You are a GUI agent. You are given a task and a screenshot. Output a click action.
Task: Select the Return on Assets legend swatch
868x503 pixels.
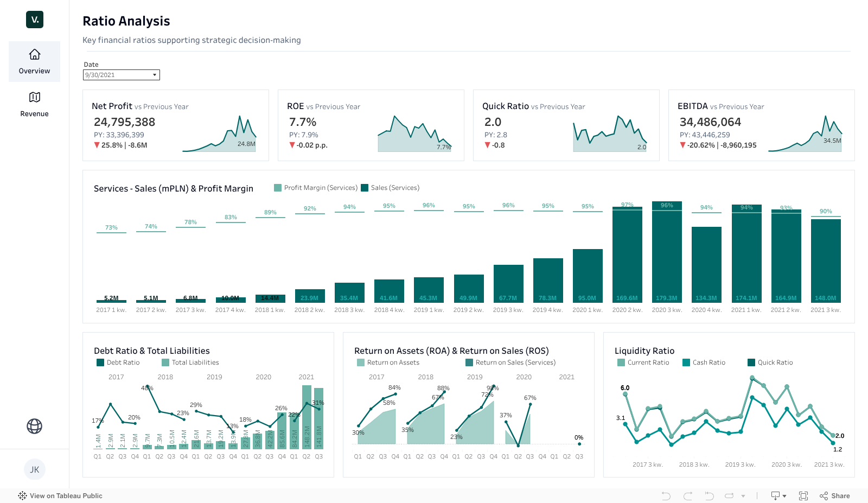tap(361, 362)
